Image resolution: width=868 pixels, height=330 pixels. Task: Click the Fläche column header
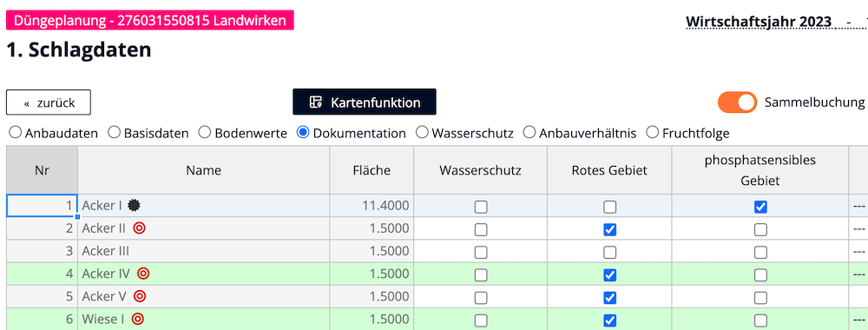[372, 170]
